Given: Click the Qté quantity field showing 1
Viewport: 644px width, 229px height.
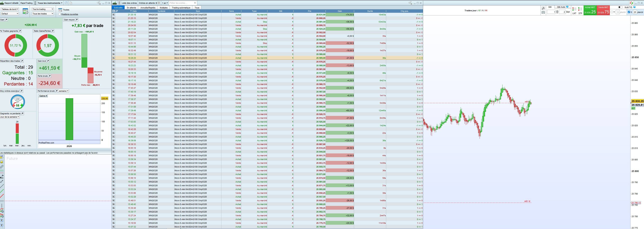Looking at the screenshot, I should pyautogui.click(x=551, y=12).
